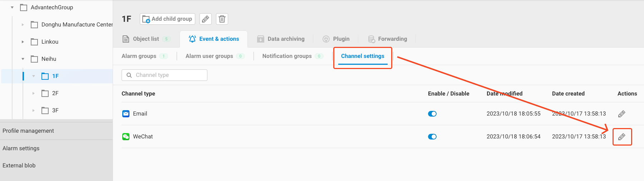
Task: Disable the WeChat channel toggle
Action: coord(432,137)
